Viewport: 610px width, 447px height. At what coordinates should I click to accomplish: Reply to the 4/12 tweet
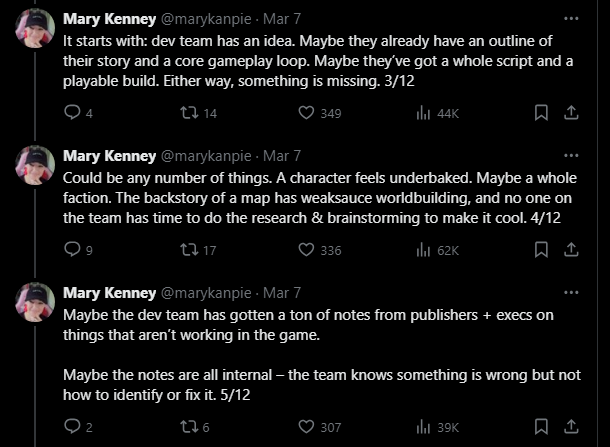click(71, 250)
